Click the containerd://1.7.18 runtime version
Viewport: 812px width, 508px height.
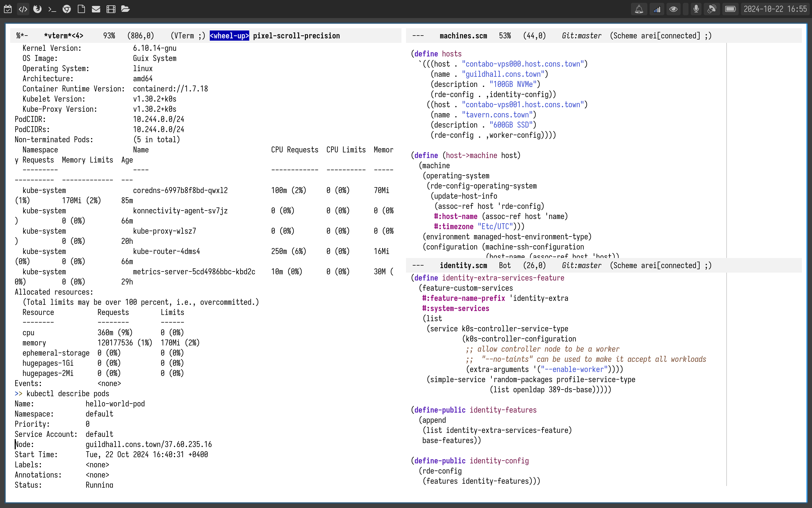click(x=171, y=89)
